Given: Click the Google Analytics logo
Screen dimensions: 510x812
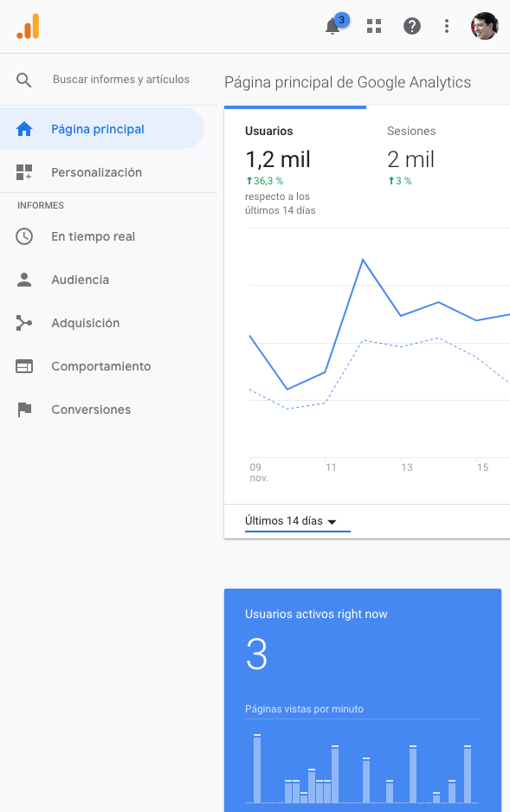Looking at the screenshot, I should click(28, 26).
